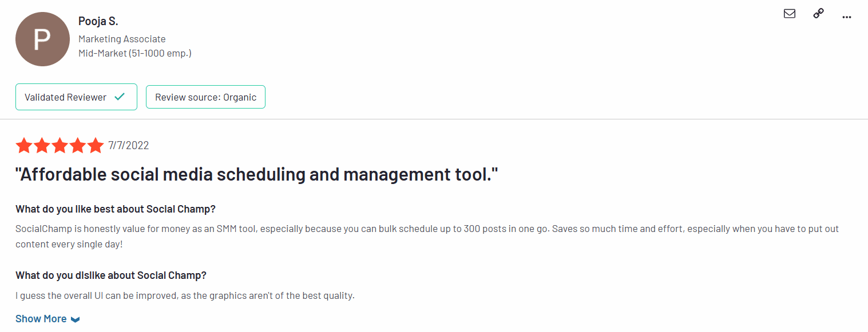The image size is (868, 332).
Task: Expand the review with Show More
Action: tap(41, 319)
